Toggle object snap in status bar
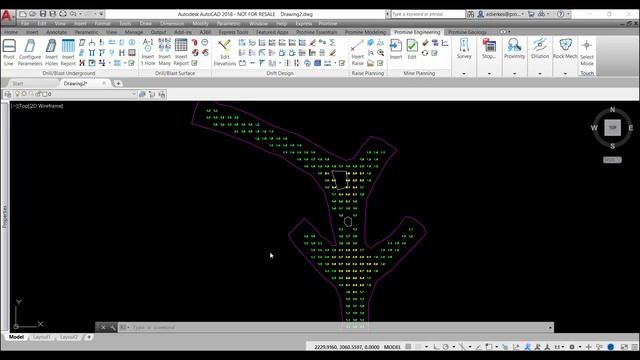The height and width of the screenshot is (360, 640). (489, 347)
